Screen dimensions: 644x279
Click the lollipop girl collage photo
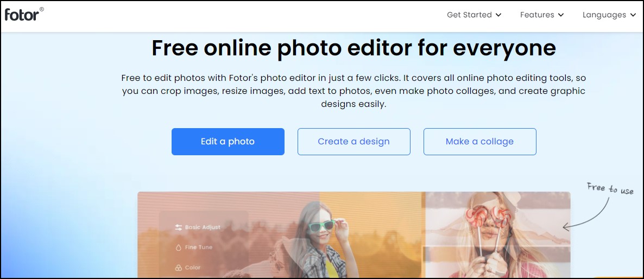[x=498, y=234]
